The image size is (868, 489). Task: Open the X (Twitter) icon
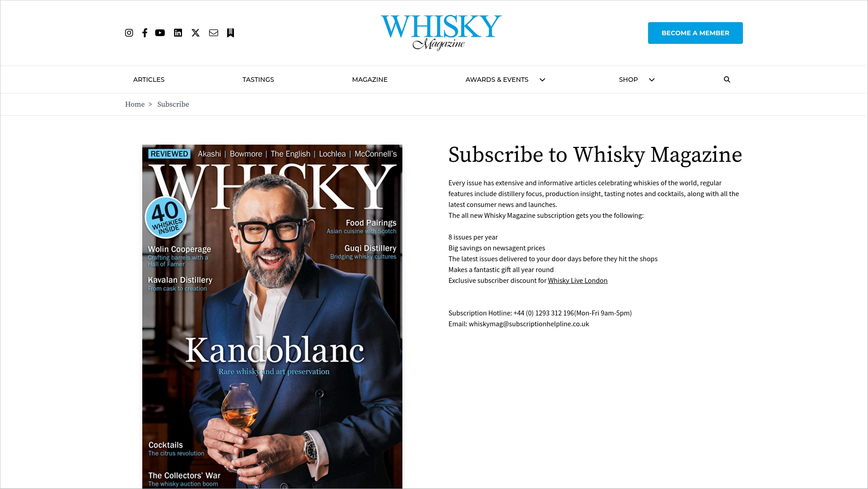196,33
